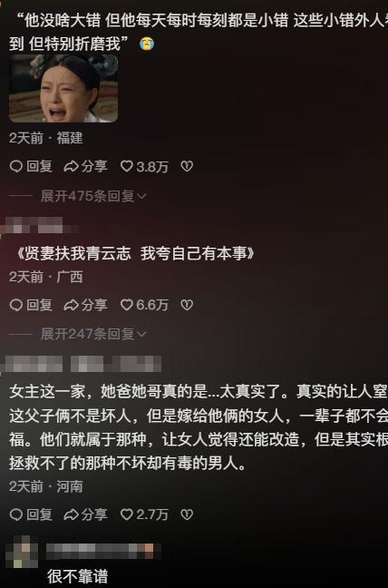Share the 广西 comment

pyautogui.click(x=86, y=305)
